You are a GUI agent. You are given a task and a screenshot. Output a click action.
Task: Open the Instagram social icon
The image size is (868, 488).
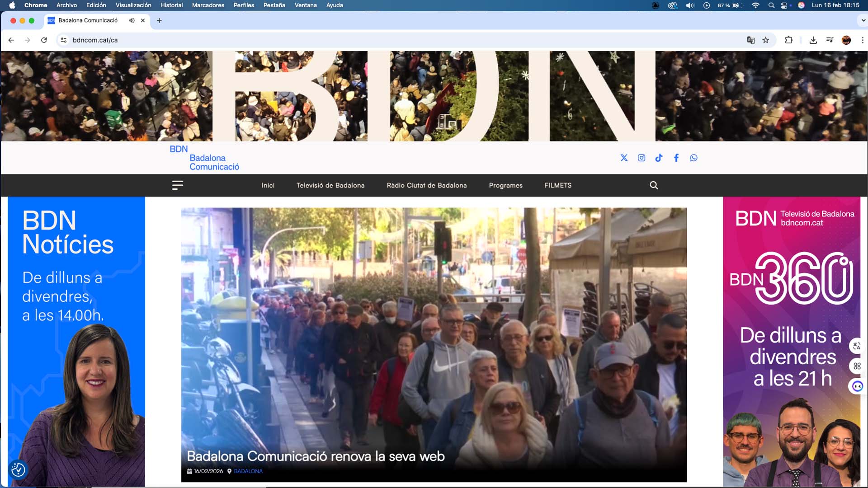[642, 158]
